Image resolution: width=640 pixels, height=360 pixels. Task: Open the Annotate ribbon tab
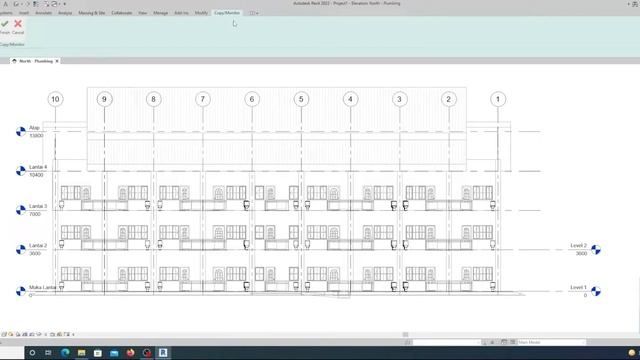[x=43, y=13]
